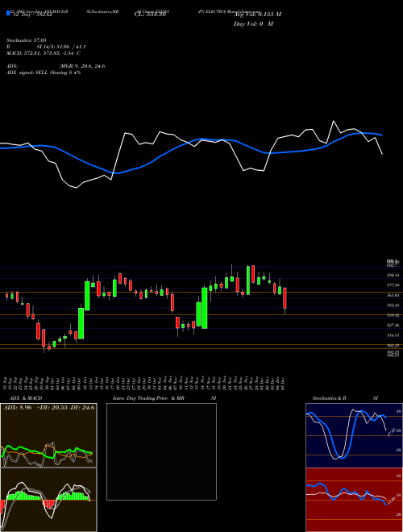Click the 'Intra Day Trading Price & MR' heading
Image resolution: width=403 pixels, height=532 pixels.
[x=148, y=398]
